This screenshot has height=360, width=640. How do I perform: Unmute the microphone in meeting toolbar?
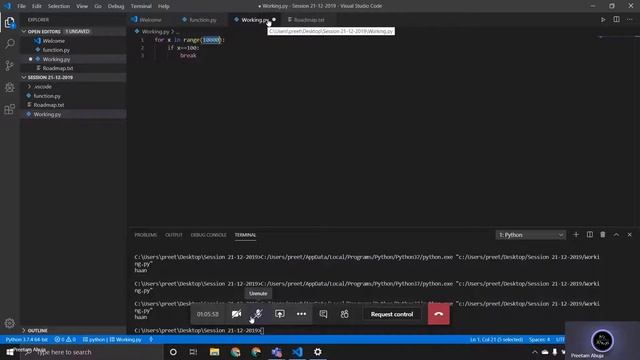point(258,314)
